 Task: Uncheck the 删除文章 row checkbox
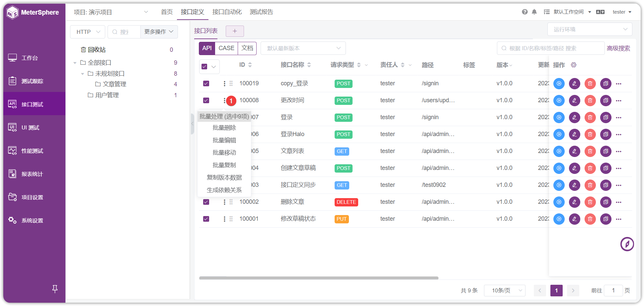pyautogui.click(x=206, y=202)
